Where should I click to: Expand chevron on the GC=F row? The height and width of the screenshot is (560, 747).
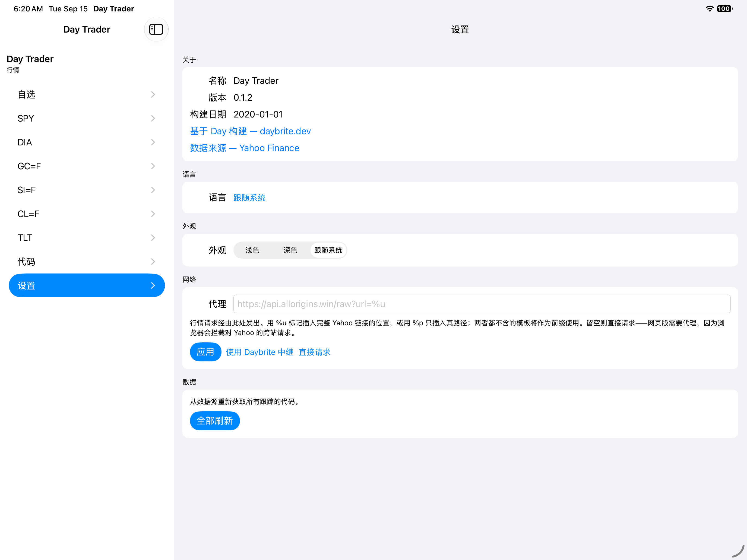pos(153,166)
